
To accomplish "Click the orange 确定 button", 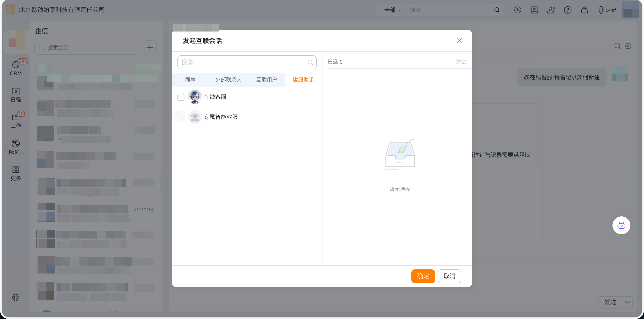I will (423, 276).
